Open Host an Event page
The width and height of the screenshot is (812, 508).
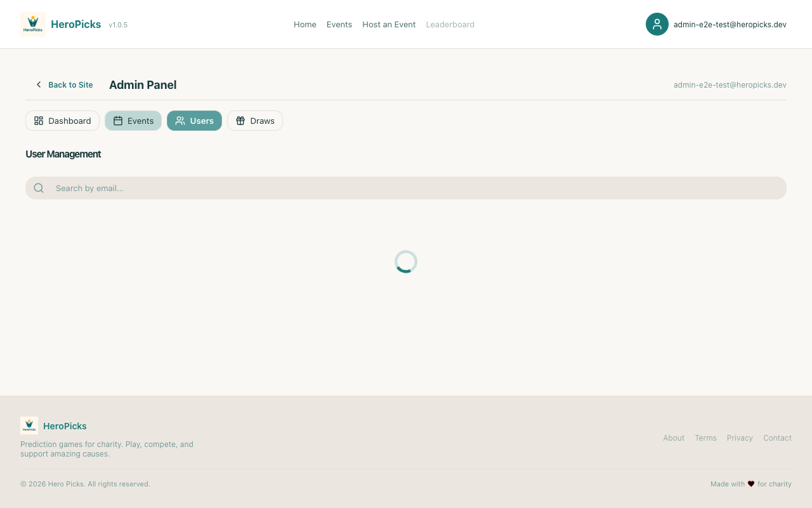[389, 24]
